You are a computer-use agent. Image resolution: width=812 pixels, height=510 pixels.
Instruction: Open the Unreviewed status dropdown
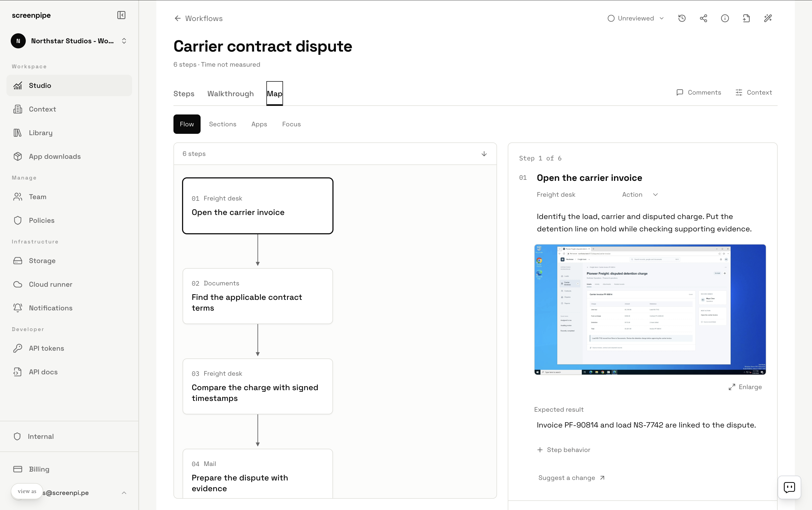coord(635,18)
